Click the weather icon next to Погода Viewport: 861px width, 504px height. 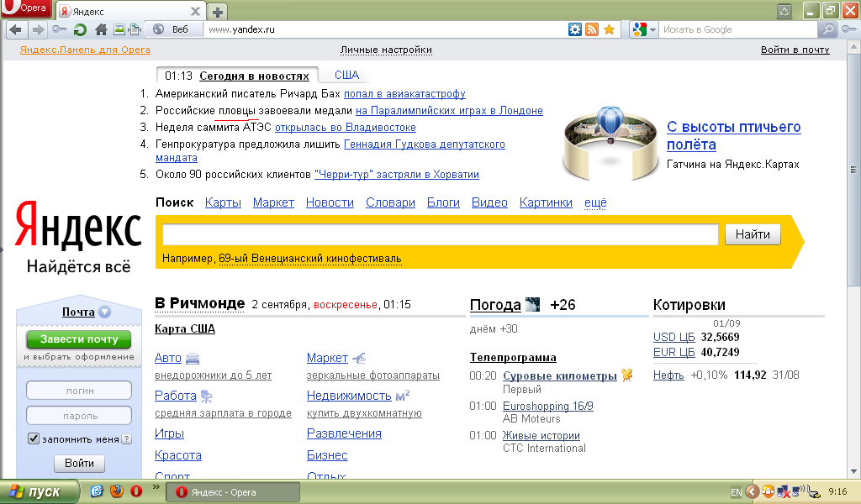(x=532, y=304)
